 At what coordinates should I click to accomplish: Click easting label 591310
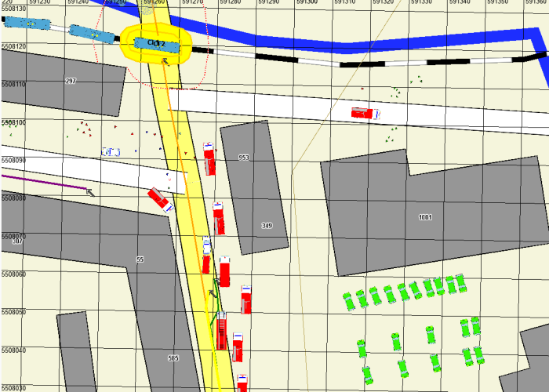pos(345,2)
